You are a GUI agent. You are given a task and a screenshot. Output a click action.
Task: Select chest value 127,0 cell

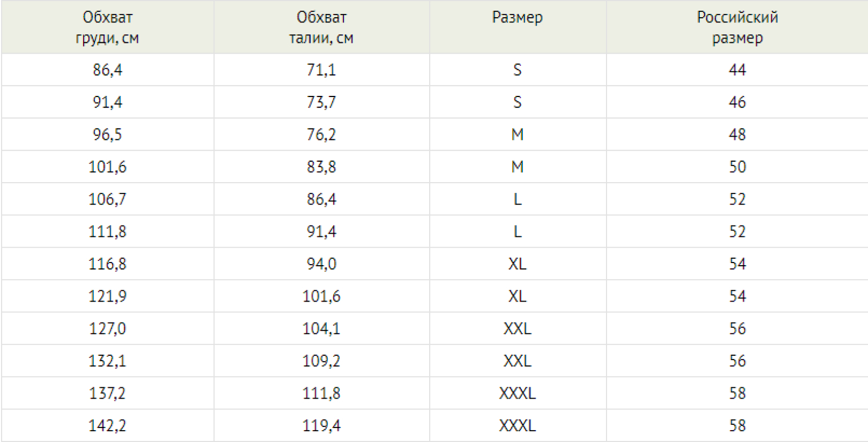(107, 328)
